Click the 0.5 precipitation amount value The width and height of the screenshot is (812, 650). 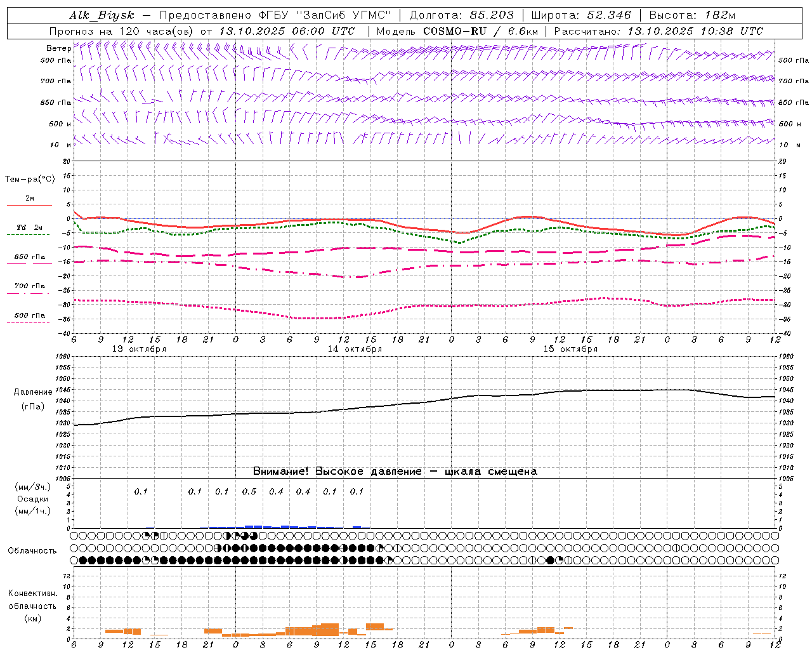249,492
